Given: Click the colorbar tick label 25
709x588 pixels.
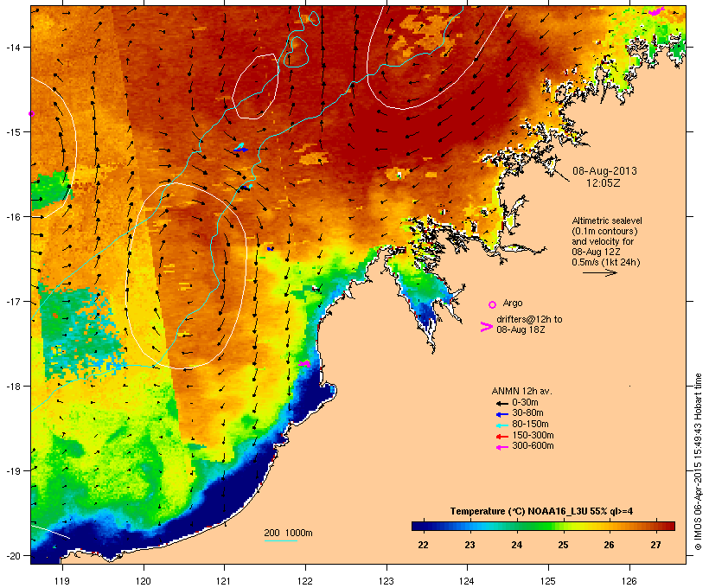Looking at the screenshot, I should 563,545.
